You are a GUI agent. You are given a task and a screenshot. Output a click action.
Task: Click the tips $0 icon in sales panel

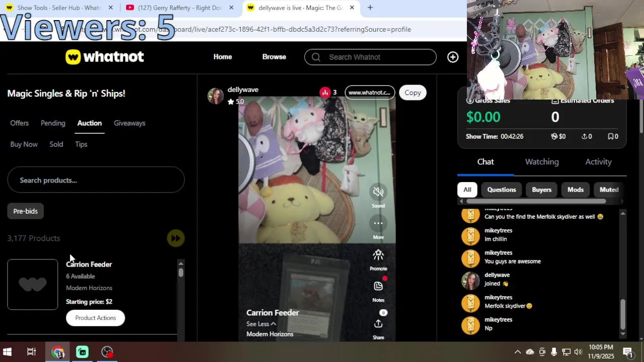point(554,136)
